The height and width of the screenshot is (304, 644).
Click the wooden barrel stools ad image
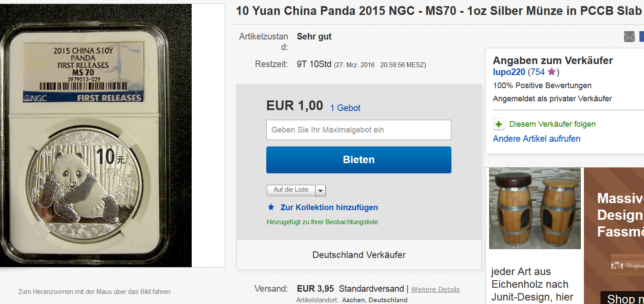pyautogui.click(x=535, y=208)
